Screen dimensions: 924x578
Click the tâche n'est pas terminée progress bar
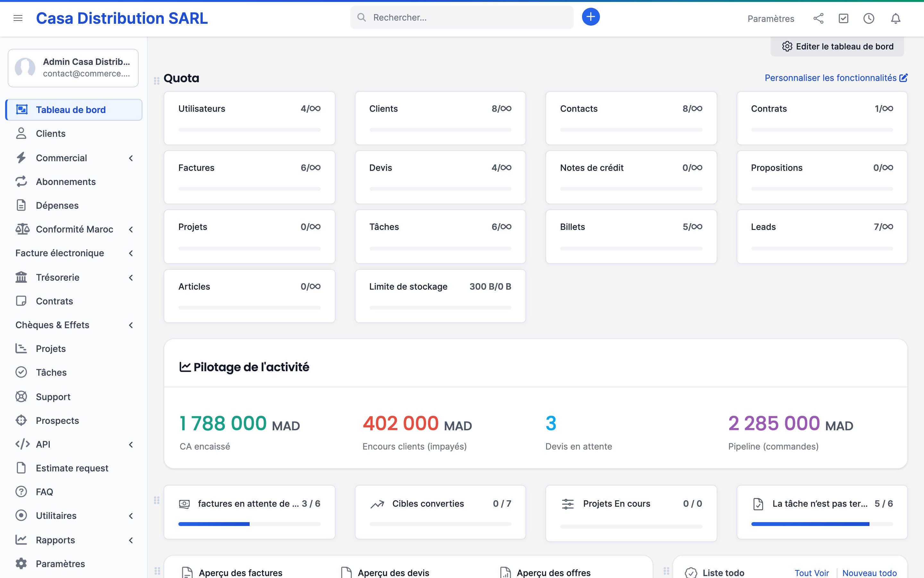(x=822, y=524)
